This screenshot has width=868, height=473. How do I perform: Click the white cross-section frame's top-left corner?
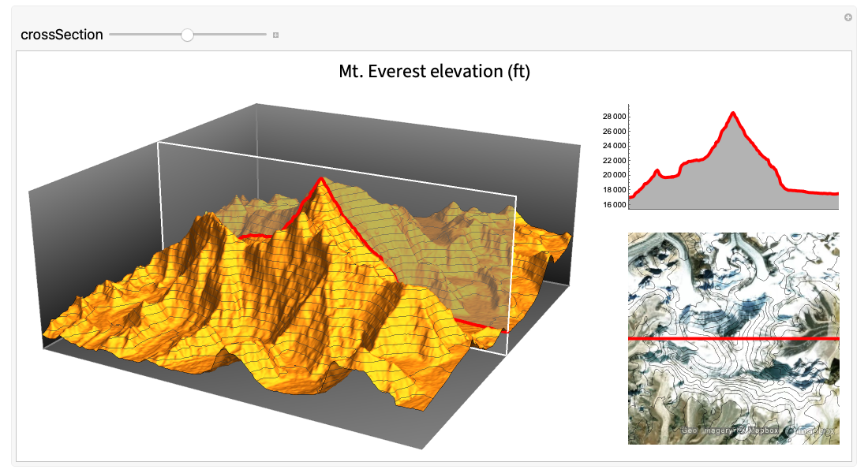[159, 143]
